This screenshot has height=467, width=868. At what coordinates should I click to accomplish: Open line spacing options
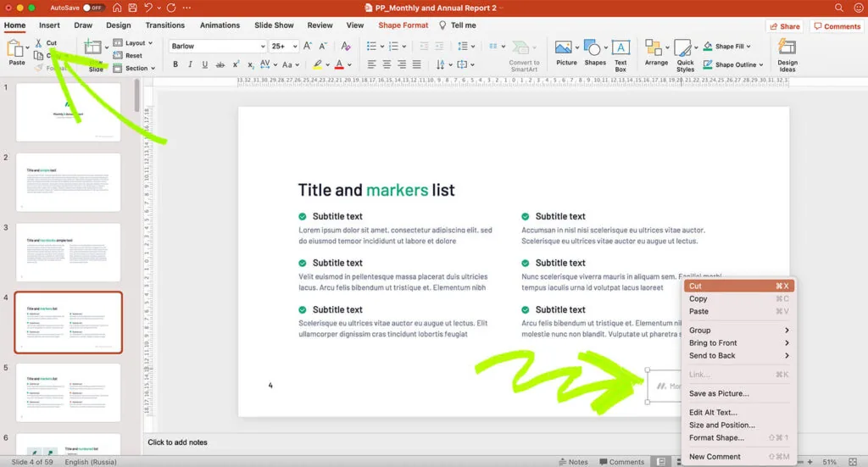466,46
